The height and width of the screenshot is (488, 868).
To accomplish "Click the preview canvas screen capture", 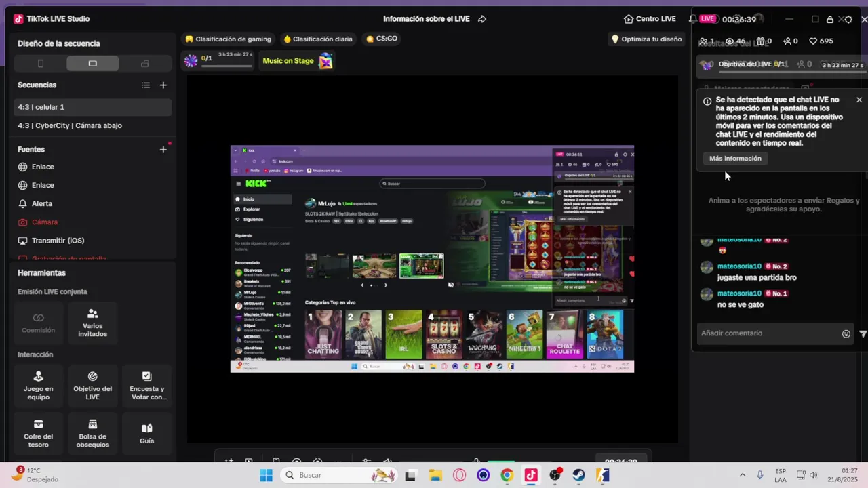I will [x=432, y=259].
